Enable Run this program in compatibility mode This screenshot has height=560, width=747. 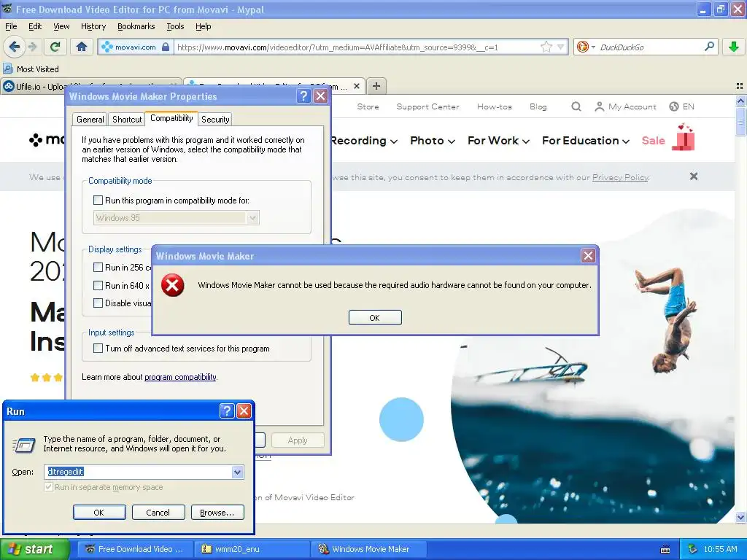pos(98,201)
